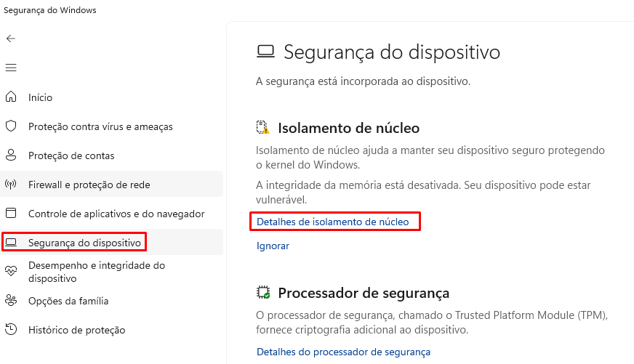Click the person icon for account protection
The width and height of the screenshot is (634, 364).
pyautogui.click(x=11, y=155)
